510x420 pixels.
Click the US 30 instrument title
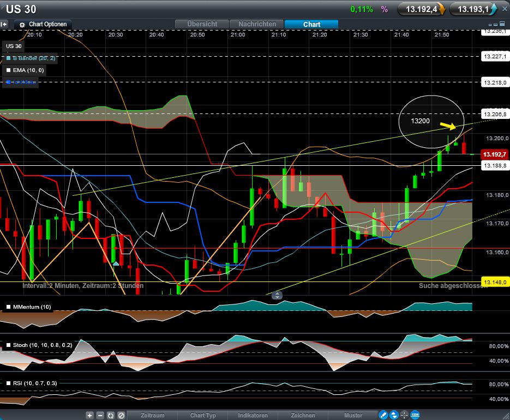21,9
